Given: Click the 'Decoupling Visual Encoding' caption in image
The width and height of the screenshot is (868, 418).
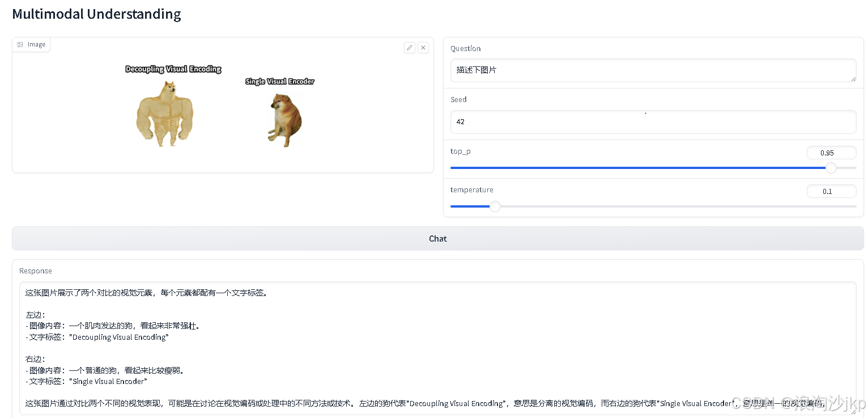Looking at the screenshot, I should pyautogui.click(x=173, y=69).
